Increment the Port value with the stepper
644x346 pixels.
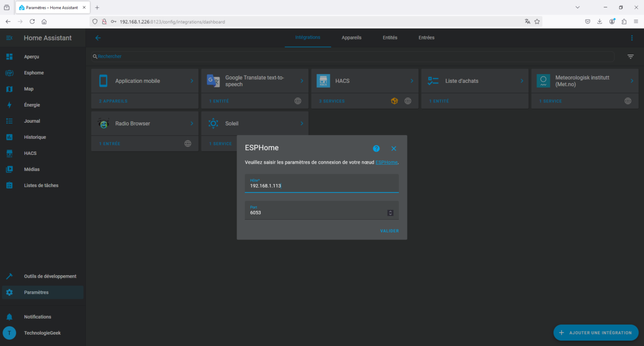click(389, 211)
